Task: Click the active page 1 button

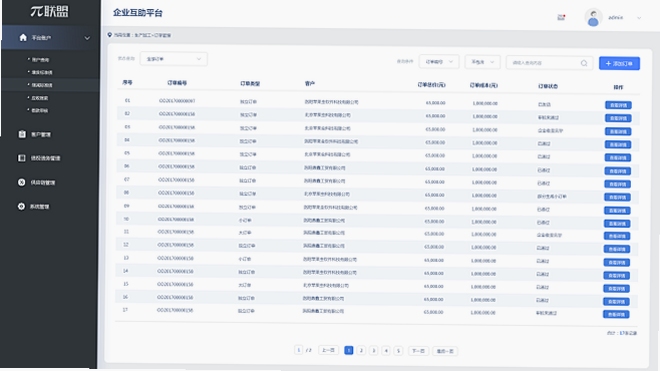Action: (349, 350)
